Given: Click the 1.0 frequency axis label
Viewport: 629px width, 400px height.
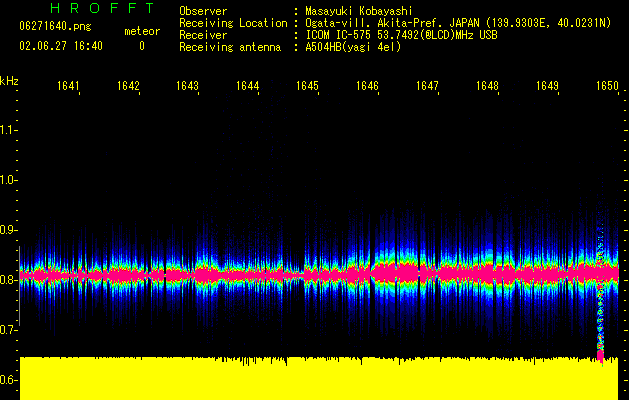Looking at the screenshot, I should click(9, 180).
